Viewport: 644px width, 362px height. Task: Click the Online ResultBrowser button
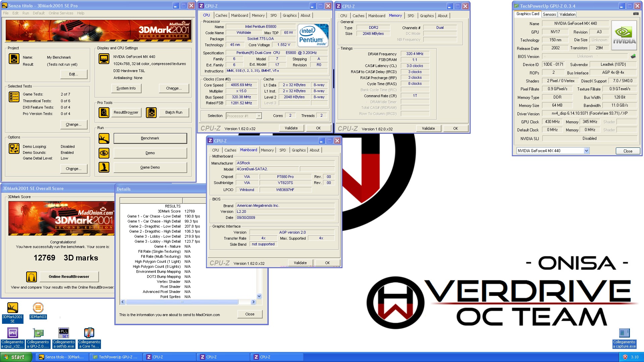point(69,277)
